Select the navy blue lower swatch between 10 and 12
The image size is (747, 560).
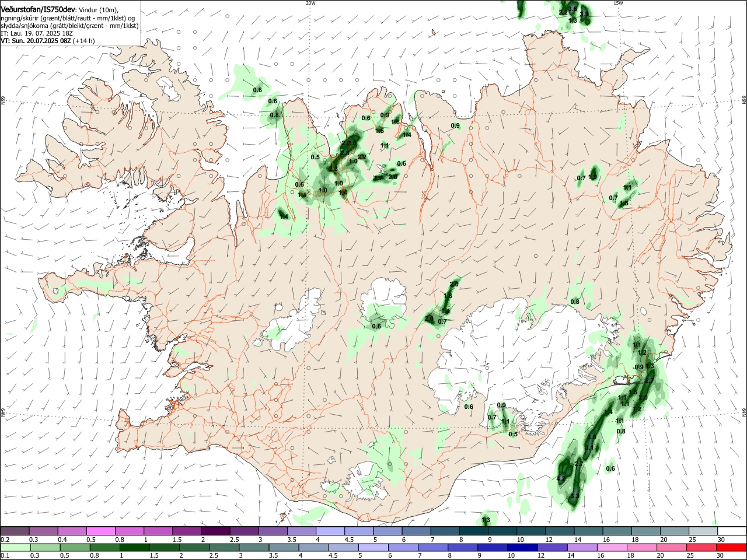click(x=522, y=547)
